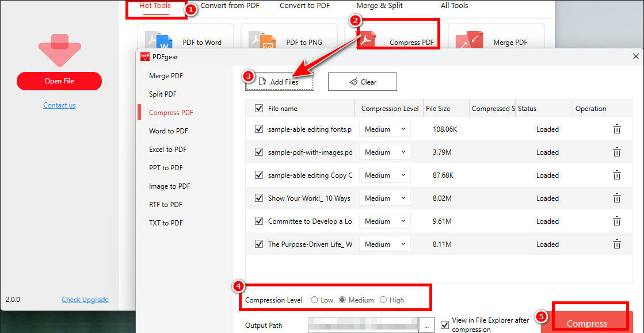Click the PDFgear logo in dialog title bar
The height and width of the screenshot is (333, 644).
[144, 57]
